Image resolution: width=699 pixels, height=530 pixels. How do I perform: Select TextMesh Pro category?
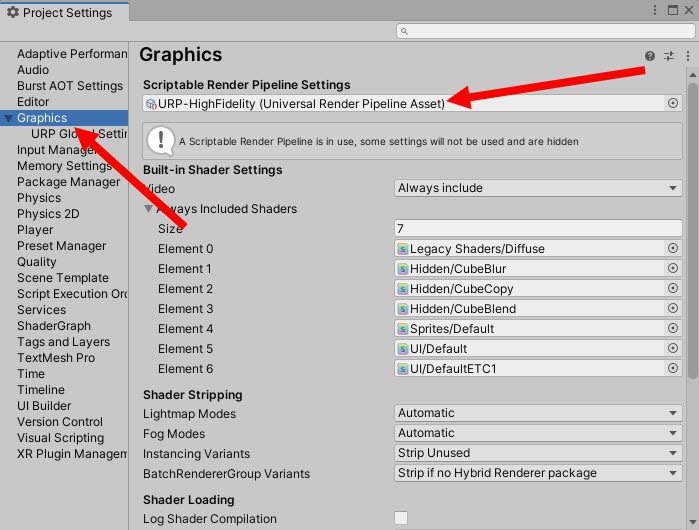click(x=56, y=358)
